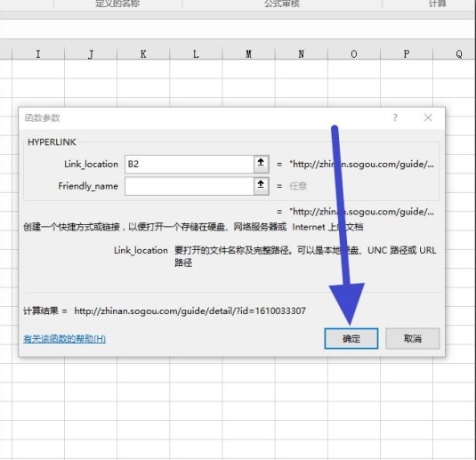
Task: Open the 有关该函数的帮助(H) link
Action: pos(64,339)
